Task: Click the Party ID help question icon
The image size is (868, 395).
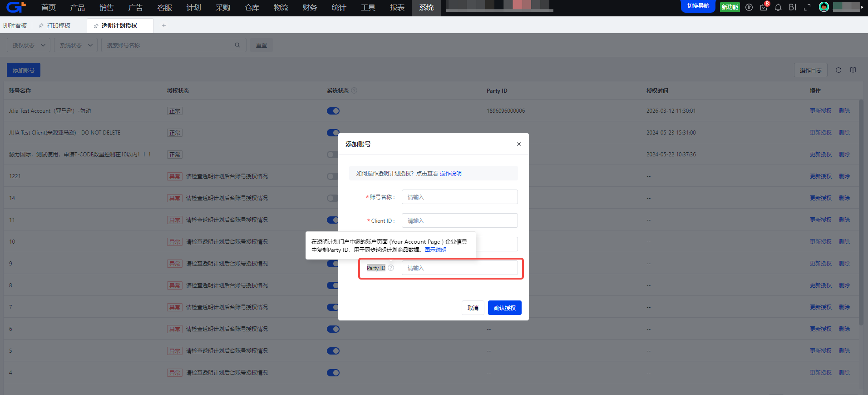Action: (391, 268)
